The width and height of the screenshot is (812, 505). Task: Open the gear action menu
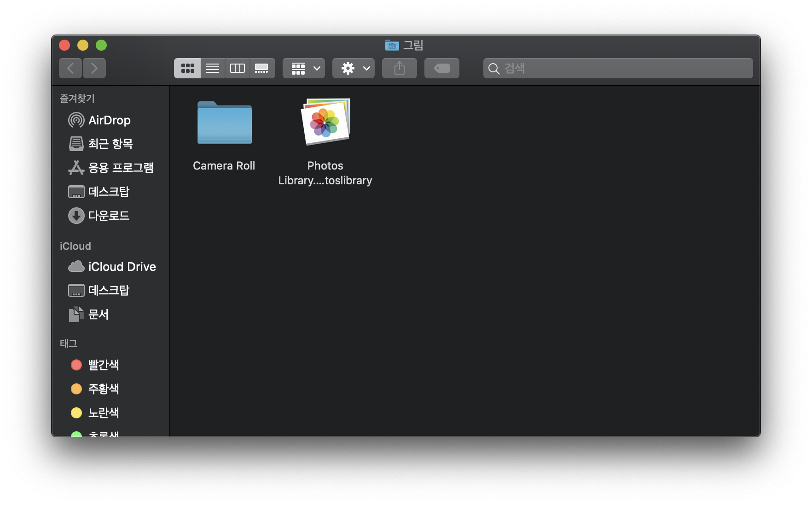(x=354, y=68)
